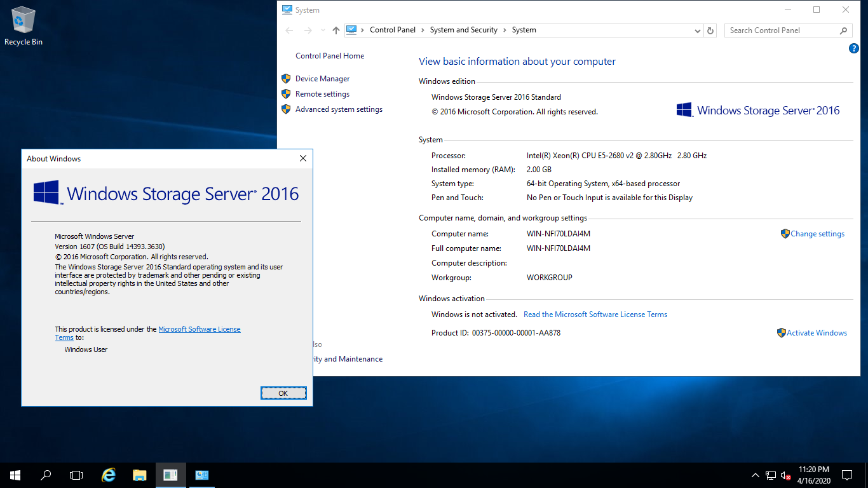Click Change settings for computer name
The height and width of the screenshot is (488, 868).
coord(817,234)
